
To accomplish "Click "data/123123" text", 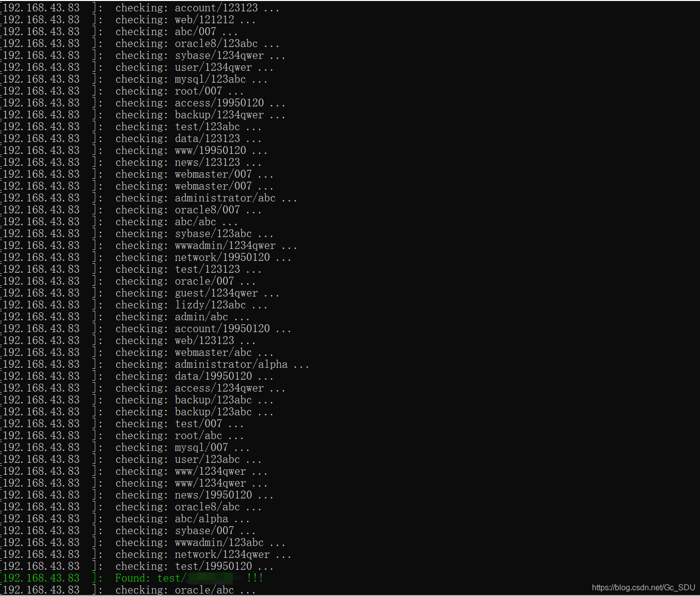I will point(207,138).
